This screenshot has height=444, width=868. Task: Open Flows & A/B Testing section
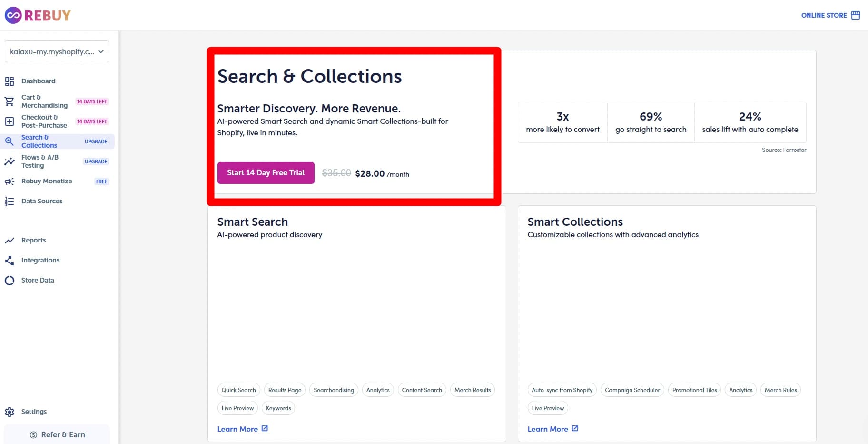pyautogui.click(x=40, y=161)
